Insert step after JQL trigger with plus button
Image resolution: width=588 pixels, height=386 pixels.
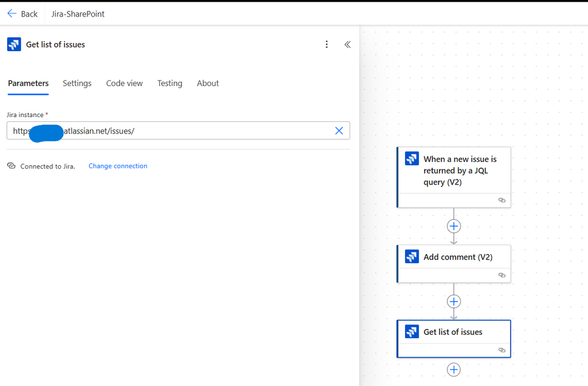click(454, 227)
